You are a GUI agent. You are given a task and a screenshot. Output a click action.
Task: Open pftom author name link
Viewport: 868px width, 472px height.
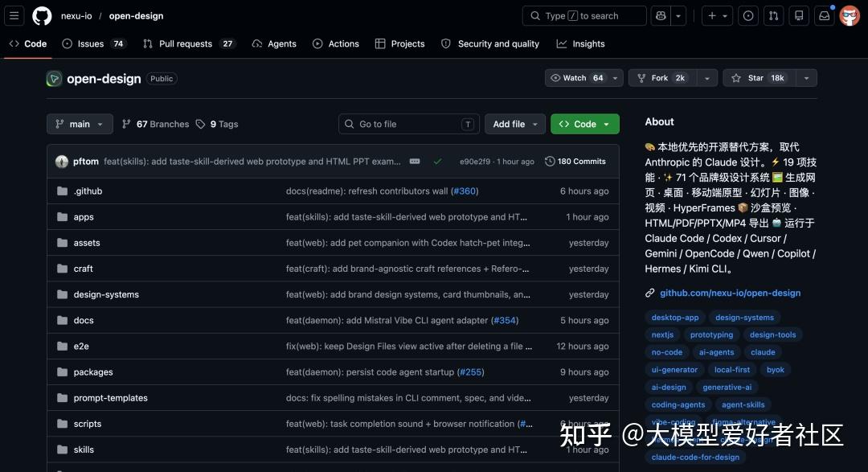(x=86, y=161)
